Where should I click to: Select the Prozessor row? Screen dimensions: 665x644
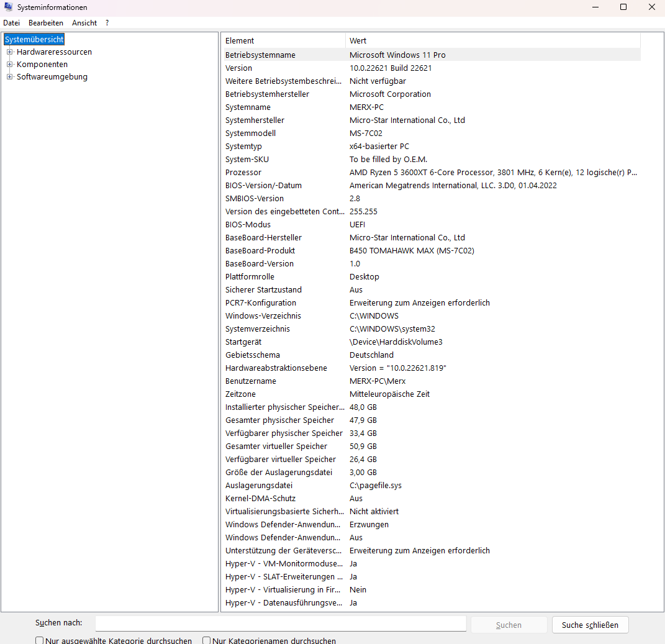tap(432, 172)
